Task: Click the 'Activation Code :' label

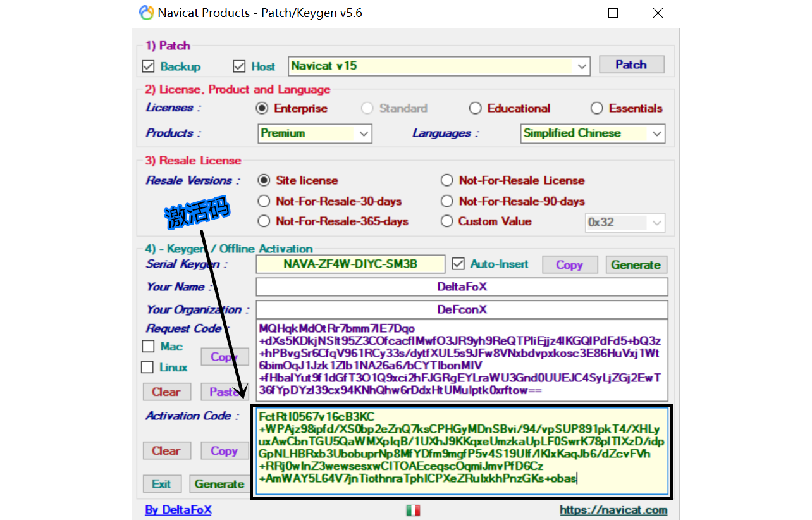Action: (x=193, y=416)
